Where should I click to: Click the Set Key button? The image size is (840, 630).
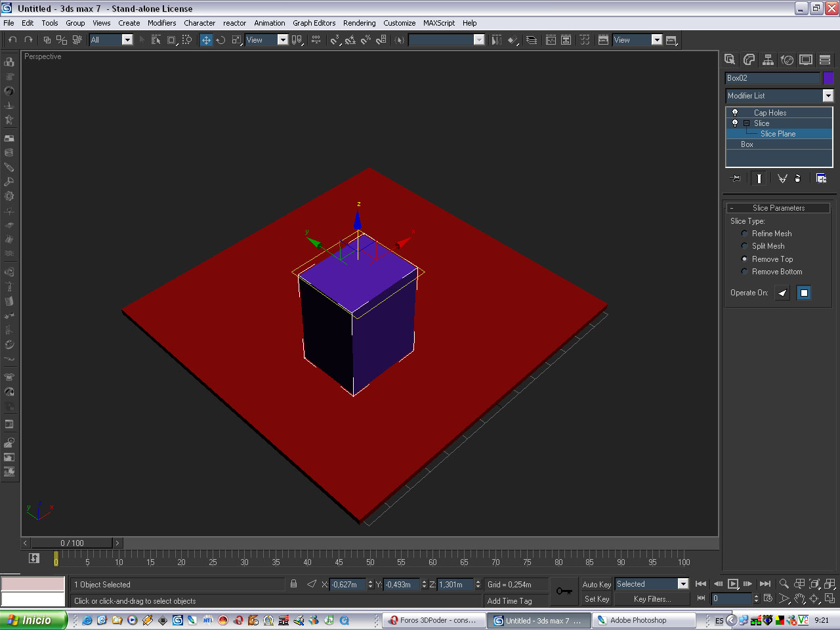[597, 599]
